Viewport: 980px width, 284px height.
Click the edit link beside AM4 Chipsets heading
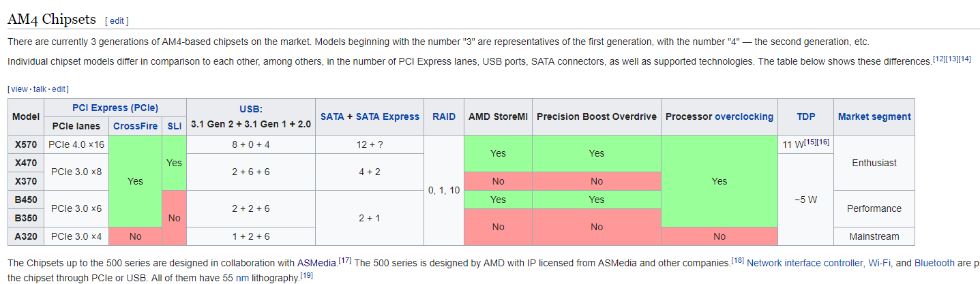[117, 21]
